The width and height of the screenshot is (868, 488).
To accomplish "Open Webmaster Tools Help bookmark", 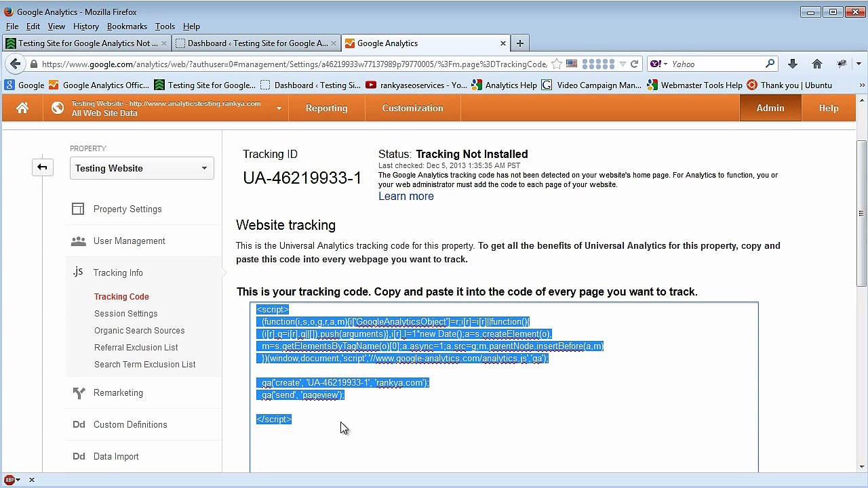I will (x=694, y=85).
